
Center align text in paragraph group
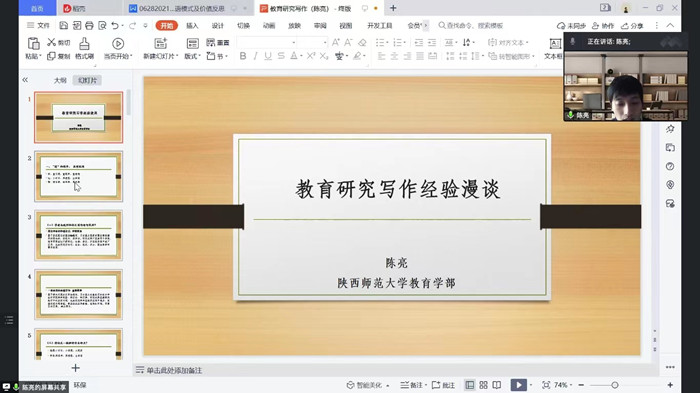click(394, 56)
